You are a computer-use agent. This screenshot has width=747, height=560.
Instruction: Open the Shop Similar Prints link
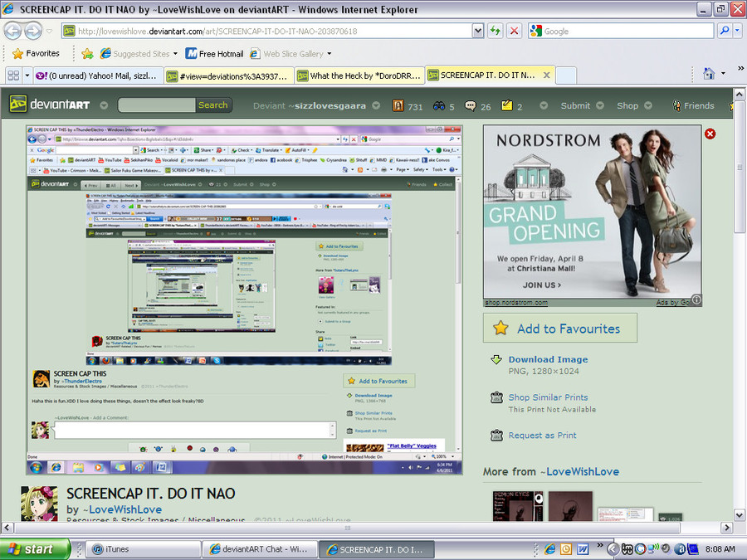548,397
